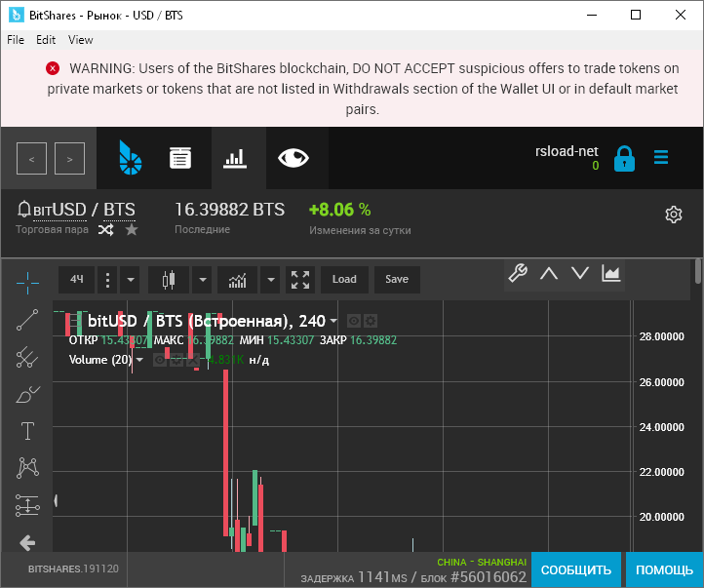Open the hamburger menu in header

(661, 157)
